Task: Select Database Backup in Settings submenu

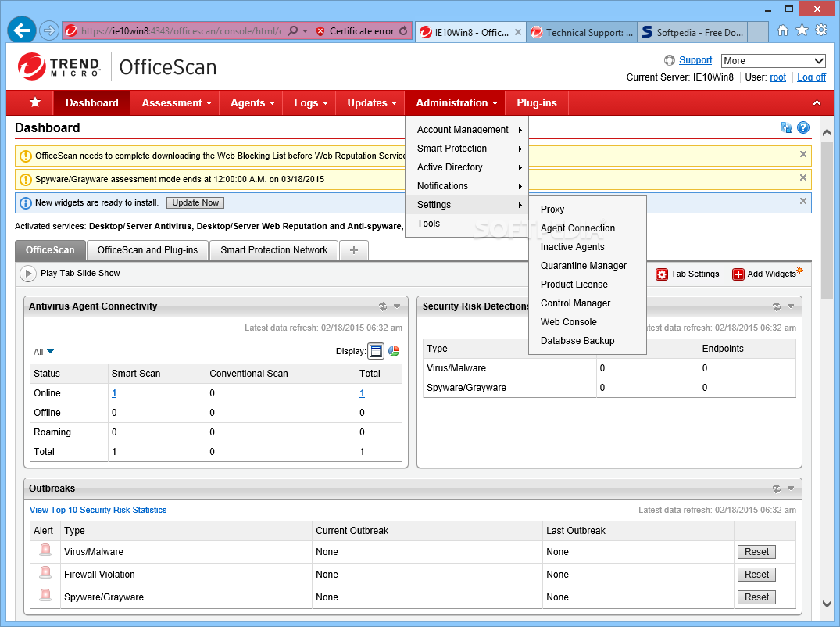Action: pyautogui.click(x=588, y=341)
